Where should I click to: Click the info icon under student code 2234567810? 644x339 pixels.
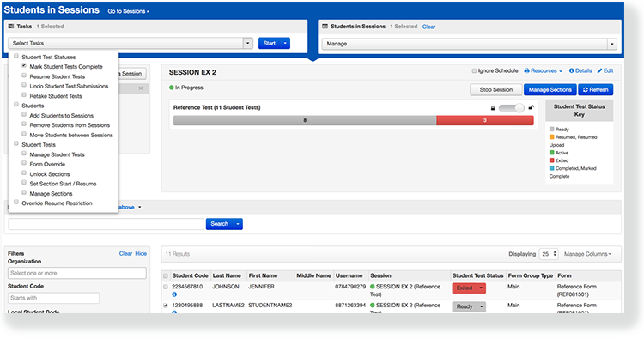(174, 294)
